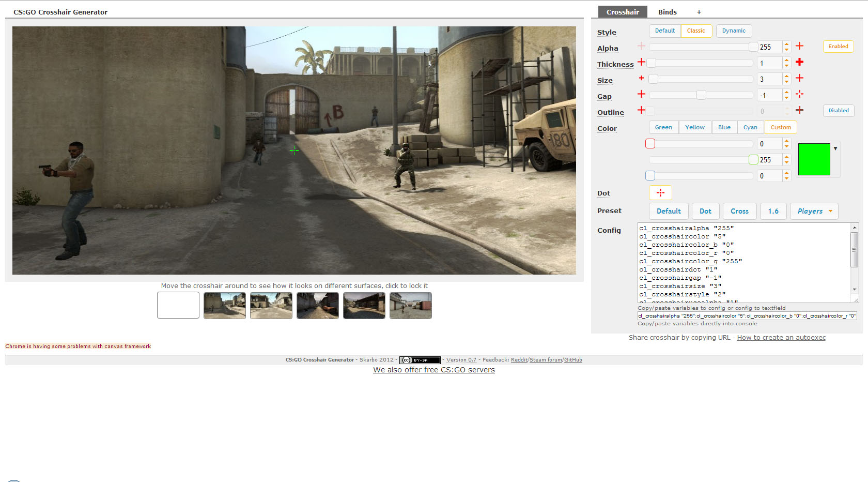Screen dimensions: 868x482
Task: Open the How to create an autoexec link
Action: [x=781, y=338]
